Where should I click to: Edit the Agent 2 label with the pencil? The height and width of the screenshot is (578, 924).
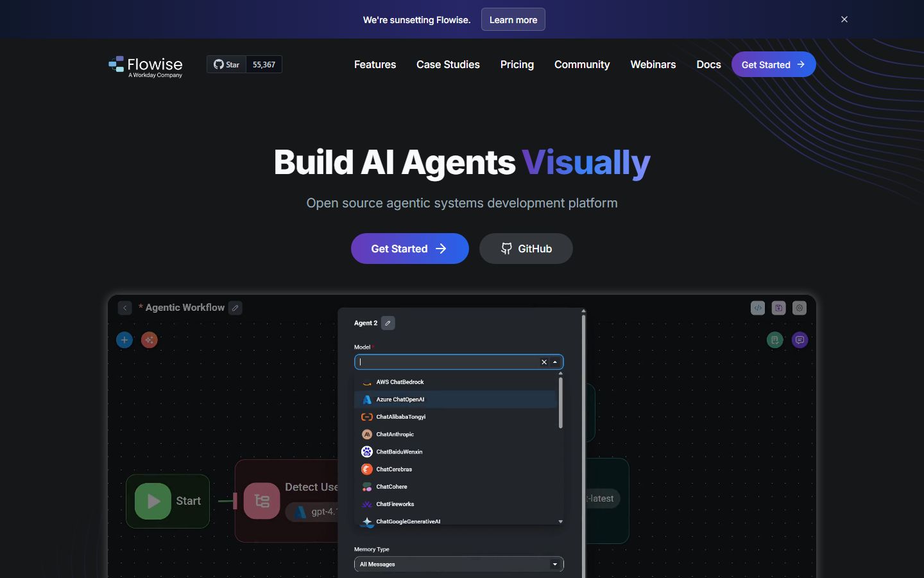[388, 323]
